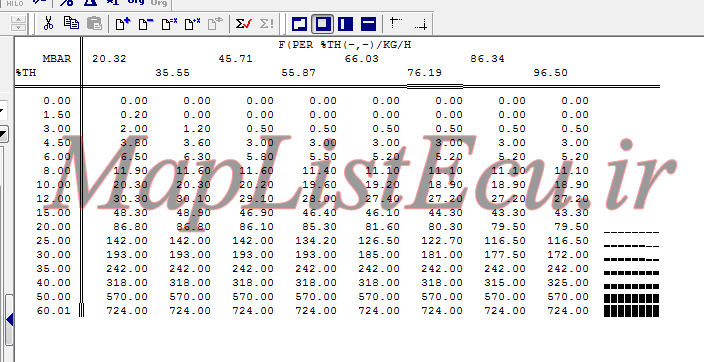Click cell value 1.20
The height and width of the screenshot is (362, 704).
click(197, 128)
